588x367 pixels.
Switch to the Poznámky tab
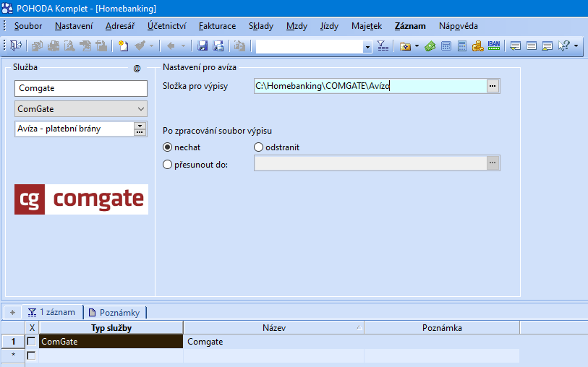click(114, 312)
